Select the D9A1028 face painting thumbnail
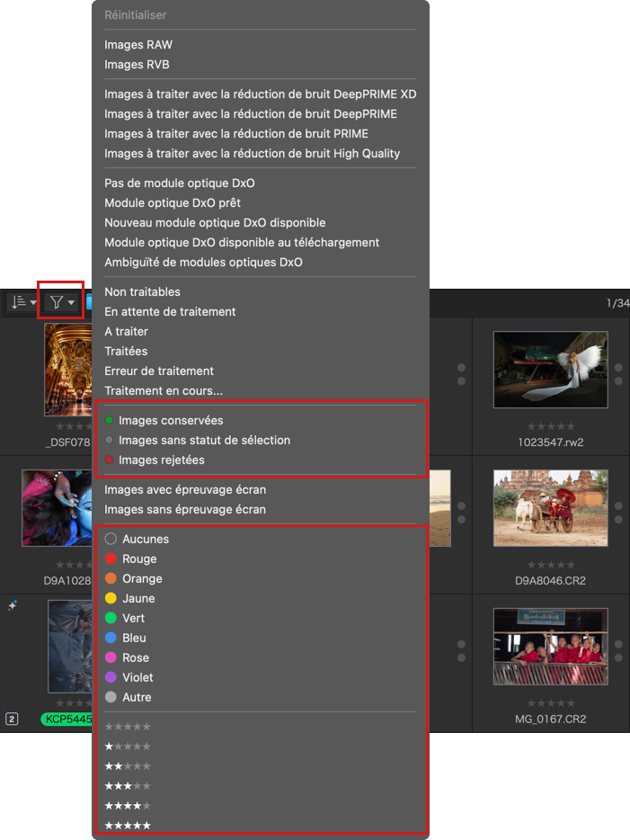Image resolution: width=630 pixels, height=840 pixels. pyautogui.click(x=57, y=508)
